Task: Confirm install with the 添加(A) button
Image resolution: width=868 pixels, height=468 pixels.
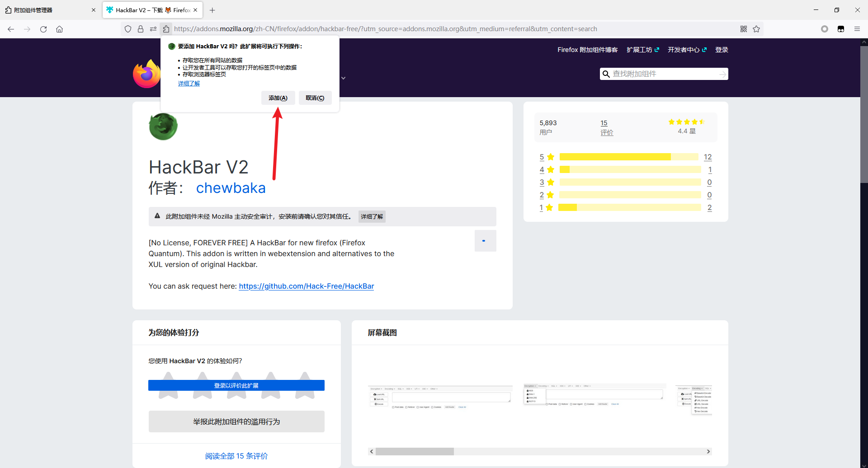Action: [278, 98]
